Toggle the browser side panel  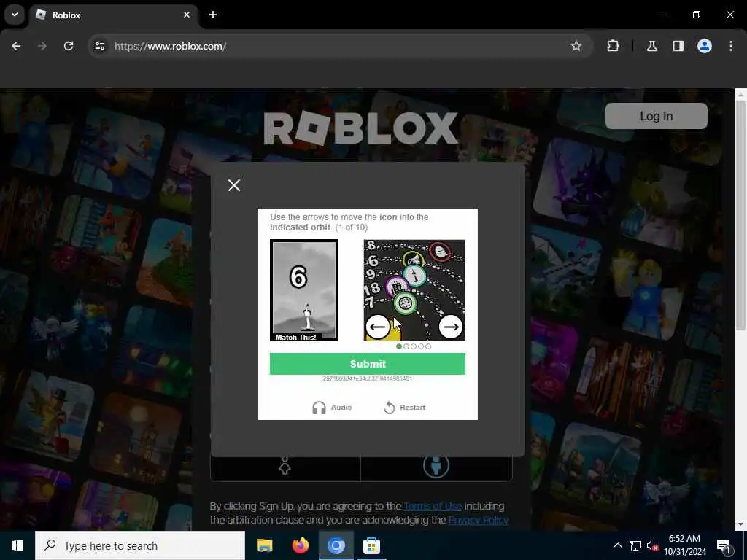[678, 46]
